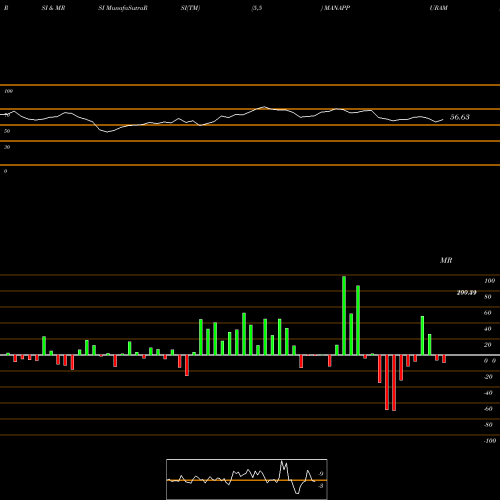Click the -20 label on MR axis
Image resolution: width=500 pixels, height=500 pixels.
tap(488, 377)
